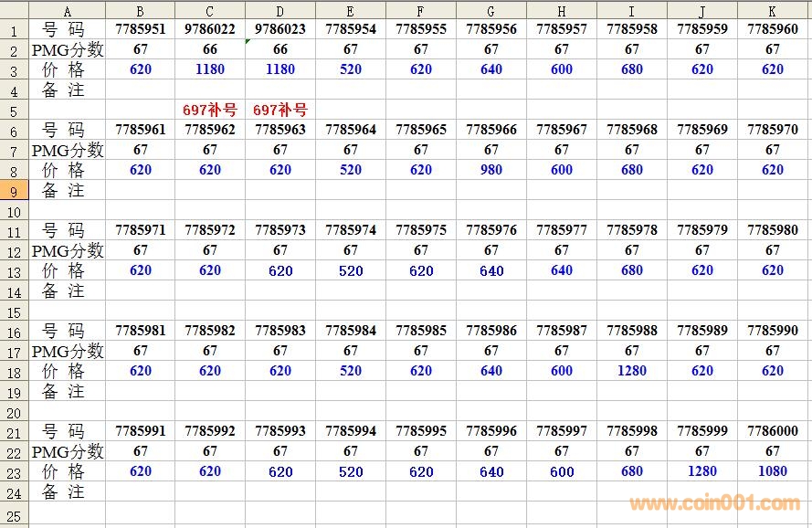
Task: Select the 1280 price in row 18
Action: coord(632,371)
